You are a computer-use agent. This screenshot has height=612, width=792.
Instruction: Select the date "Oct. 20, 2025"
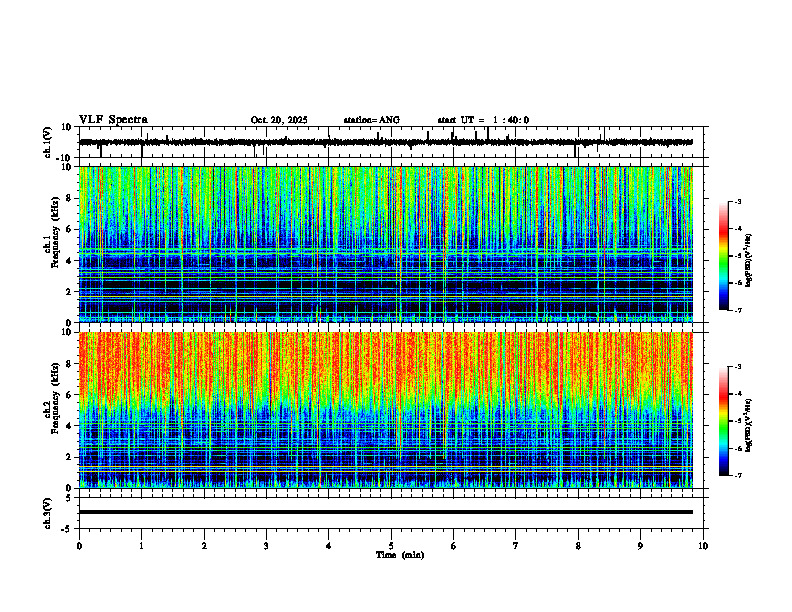(x=279, y=120)
